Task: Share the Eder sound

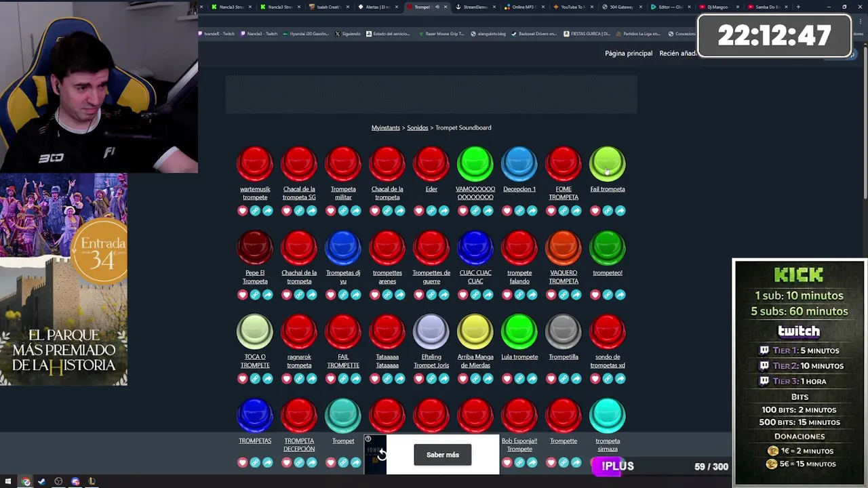Action: [443, 211]
